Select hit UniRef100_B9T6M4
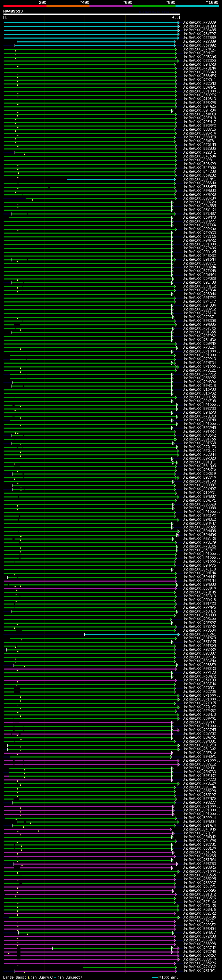222x980 pixels. 199,259
